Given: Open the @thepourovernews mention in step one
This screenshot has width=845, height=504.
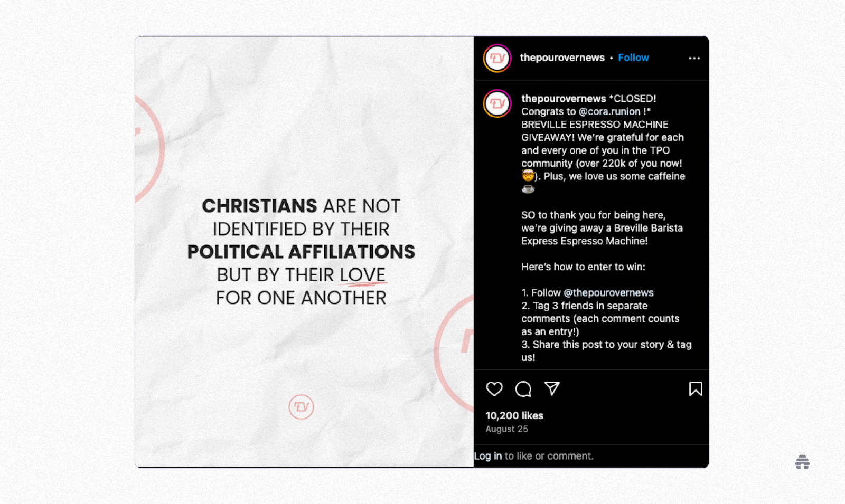Looking at the screenshot, I should 608,292.
